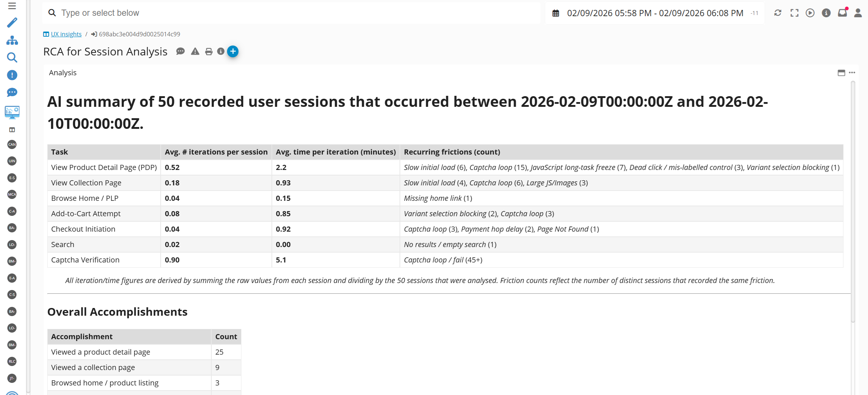Open the dashboard monitor icon in sidebar
The image size is (868, 395).
coord(12,112)
